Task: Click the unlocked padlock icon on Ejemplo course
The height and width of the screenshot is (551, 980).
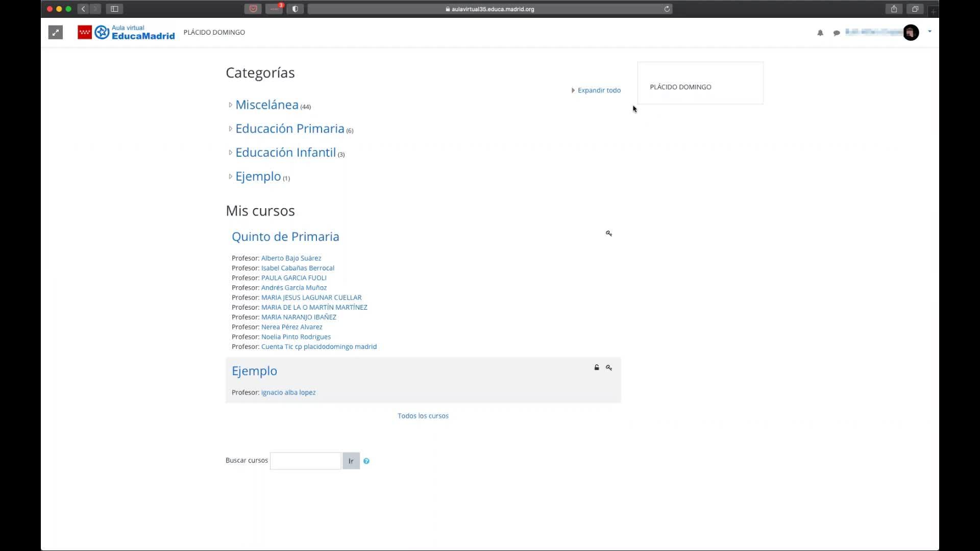Action: click(597, 368)
